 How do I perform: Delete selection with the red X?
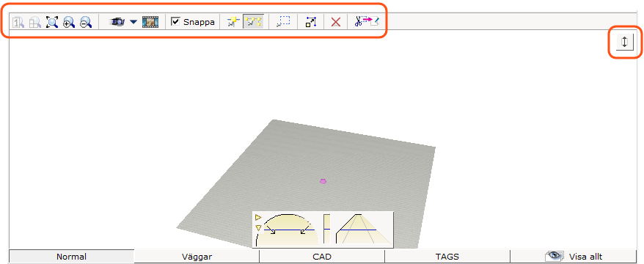[335, 22]
